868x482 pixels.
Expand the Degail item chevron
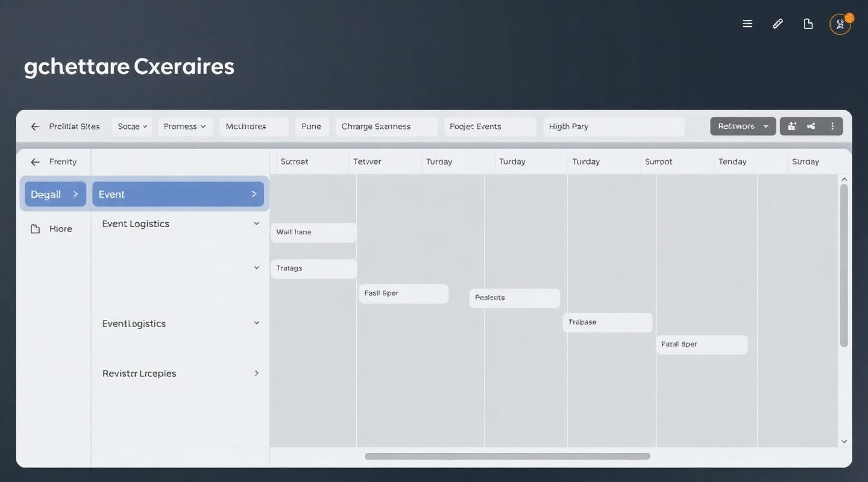click(75, 194)
